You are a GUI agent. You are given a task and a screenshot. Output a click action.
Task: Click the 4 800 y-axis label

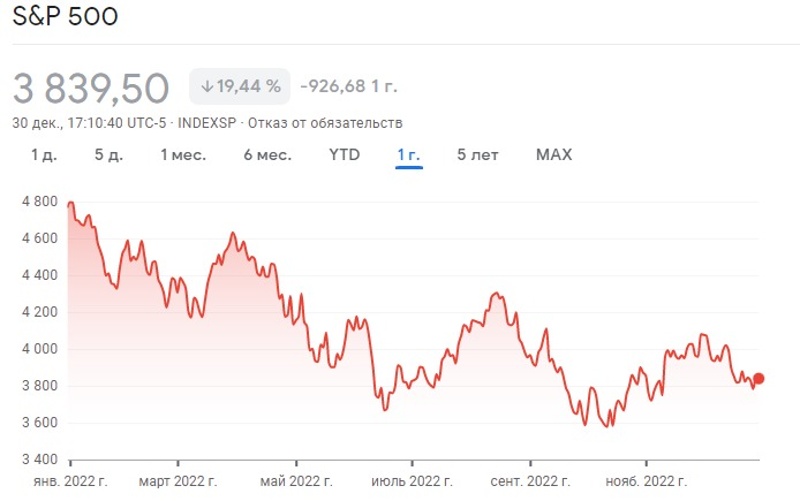point(40,201)
